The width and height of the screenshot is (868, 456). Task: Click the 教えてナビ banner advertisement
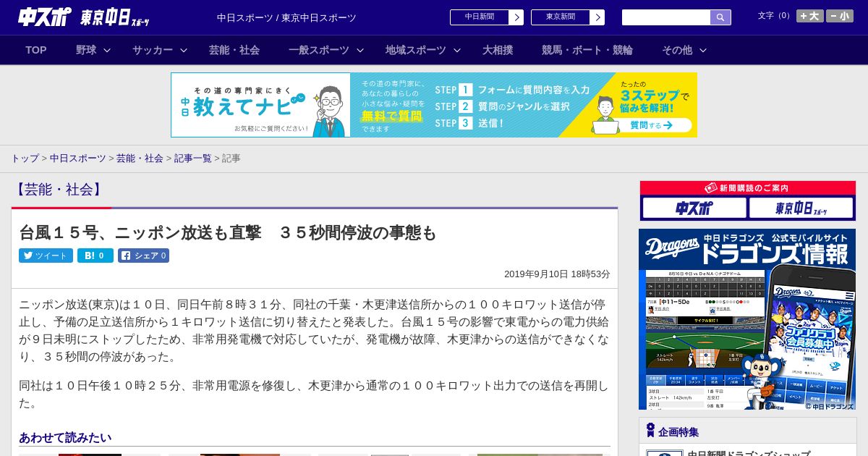point(434,105)
